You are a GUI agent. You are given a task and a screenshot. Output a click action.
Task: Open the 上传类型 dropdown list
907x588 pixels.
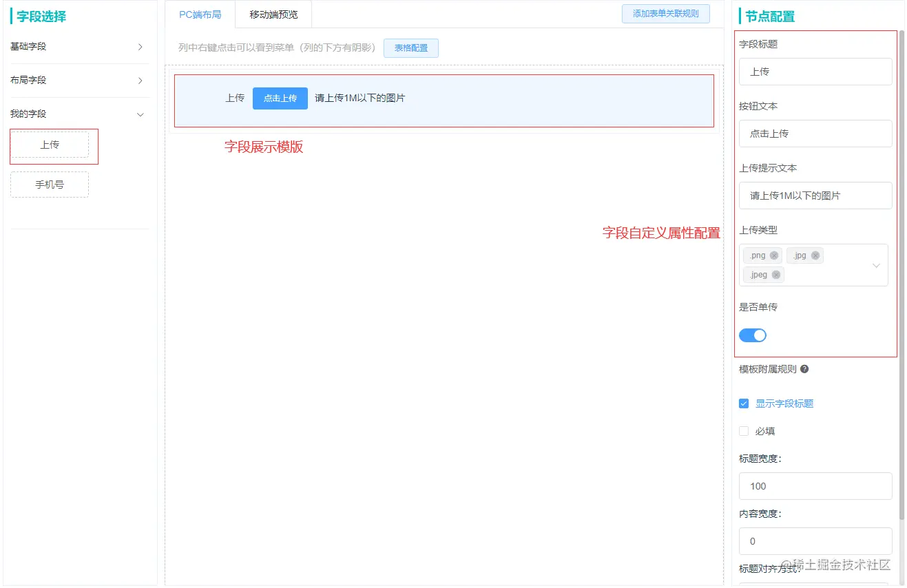(876, 265)
